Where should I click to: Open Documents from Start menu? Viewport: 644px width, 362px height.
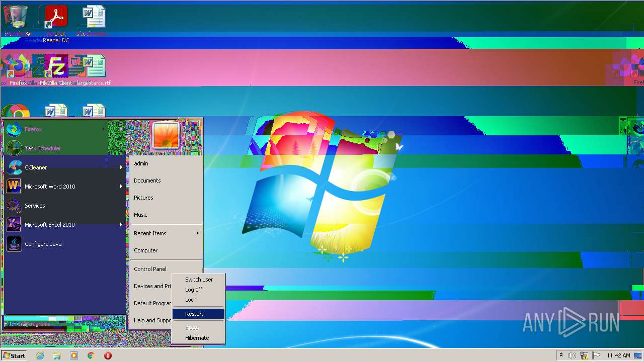coord(166,180)
